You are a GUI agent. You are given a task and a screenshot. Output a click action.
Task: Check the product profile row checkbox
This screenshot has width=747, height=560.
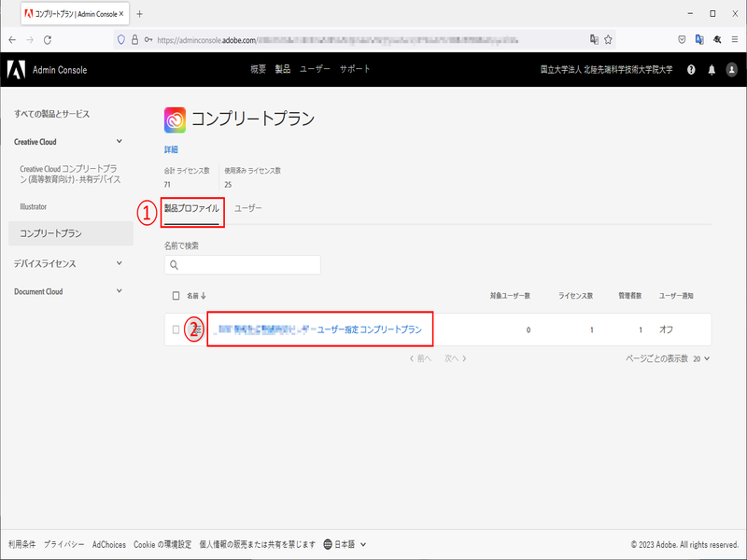pyautogui.click(x=176, y=329)
